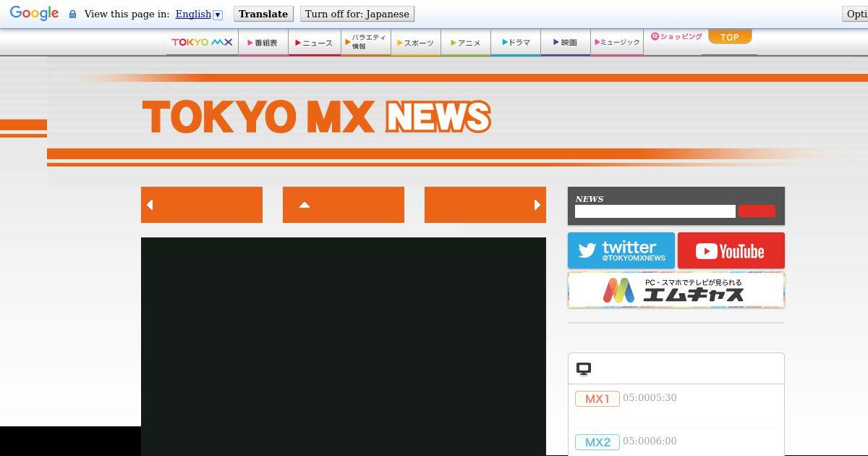Click the Google logo in translate bar

click(34, 14)
